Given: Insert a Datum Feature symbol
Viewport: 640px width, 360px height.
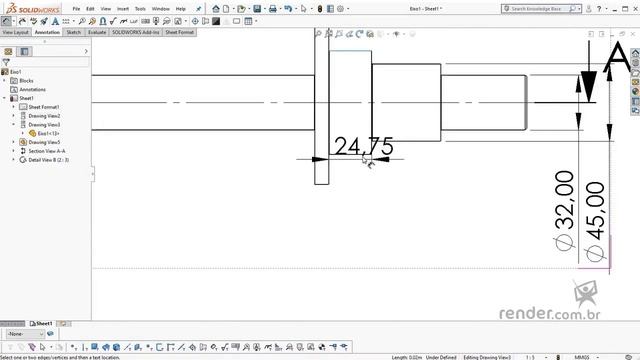Looking at the screenshot, I should [x=156, y=21].
